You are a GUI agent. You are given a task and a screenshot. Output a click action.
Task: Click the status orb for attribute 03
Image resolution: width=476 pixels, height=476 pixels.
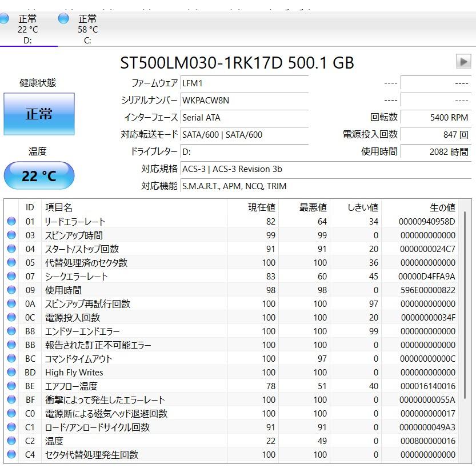[11, 235]
